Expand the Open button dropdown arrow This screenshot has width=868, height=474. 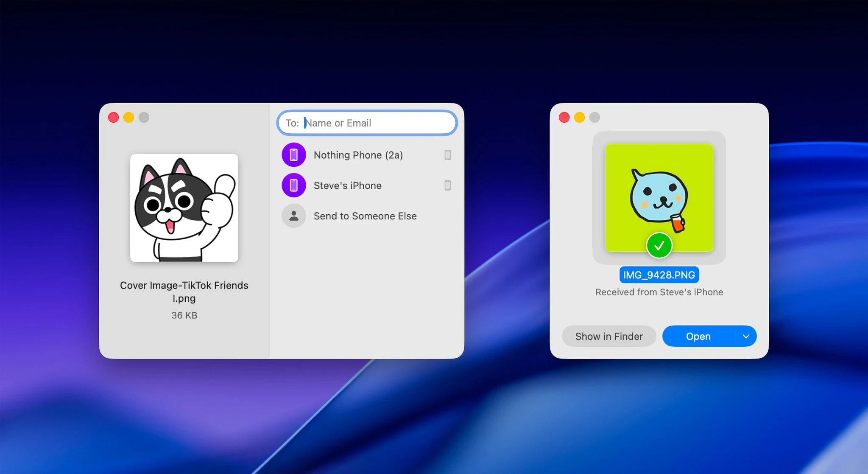pos(746,337)
